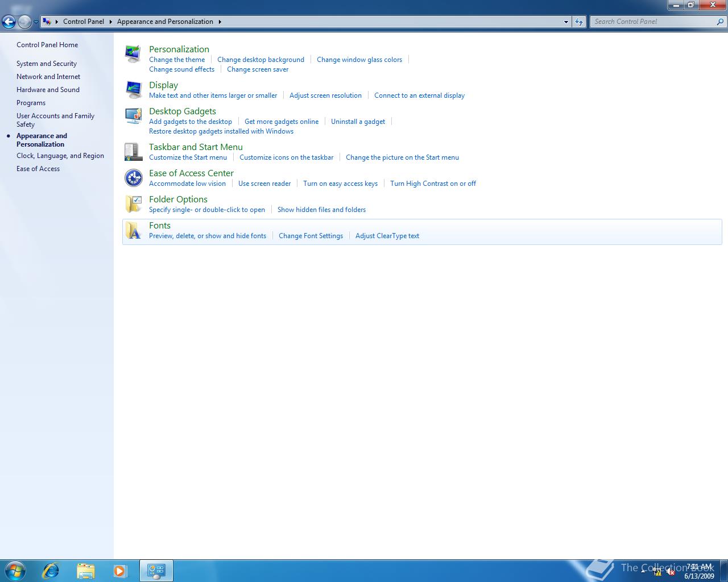Go to Control Panel Home

(x=47, y=45)
